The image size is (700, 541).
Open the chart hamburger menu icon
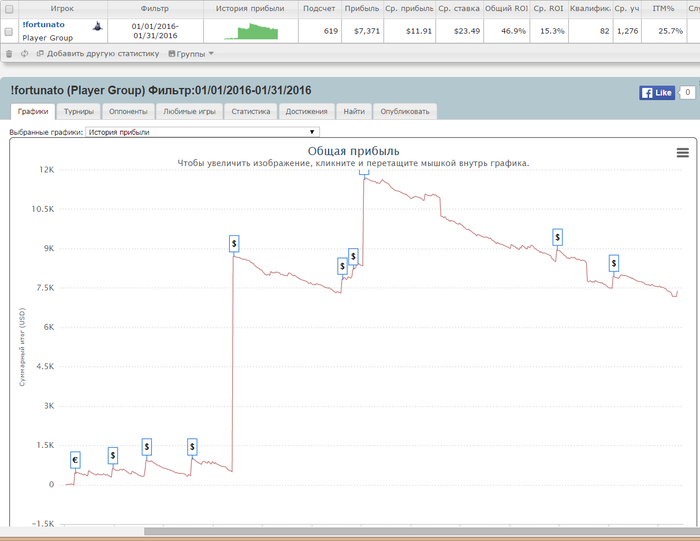click(x=683, y=153)
